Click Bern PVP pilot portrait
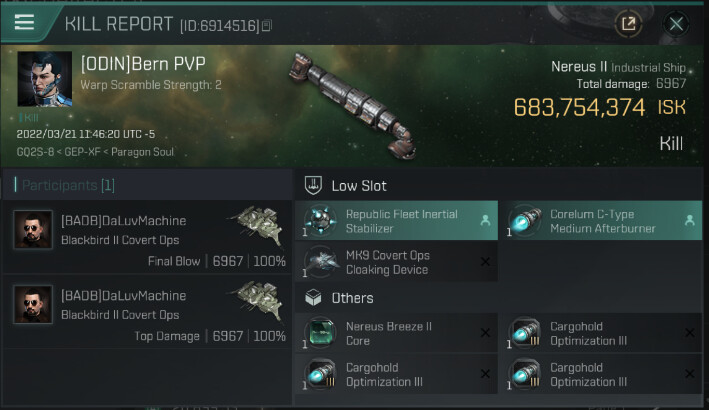 click(x=44, y=79)
